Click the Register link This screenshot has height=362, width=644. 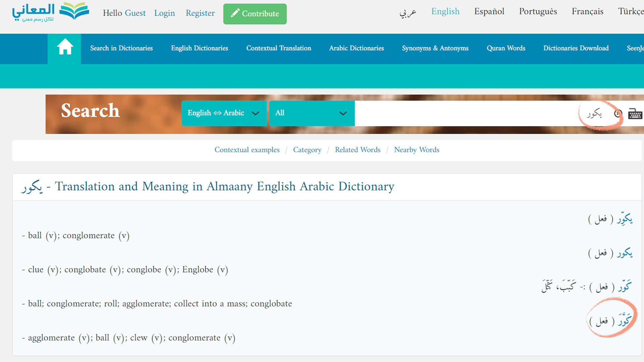(x=200, y=13)
